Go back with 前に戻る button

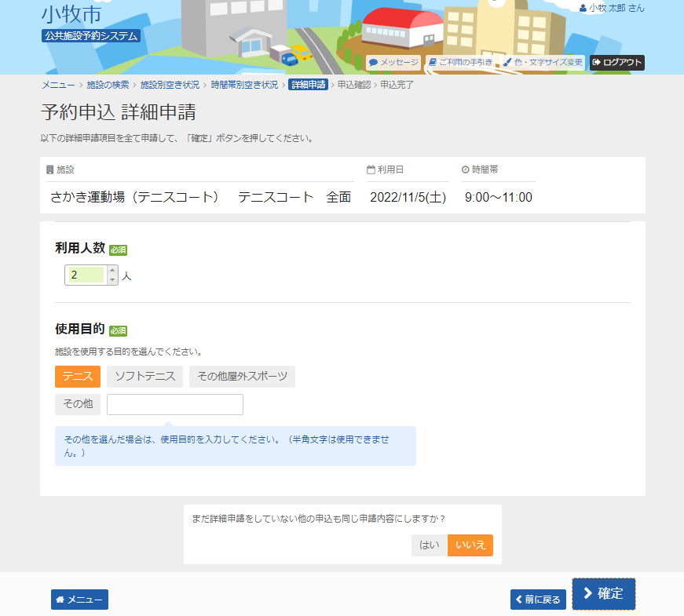click(x=538, y=600)
